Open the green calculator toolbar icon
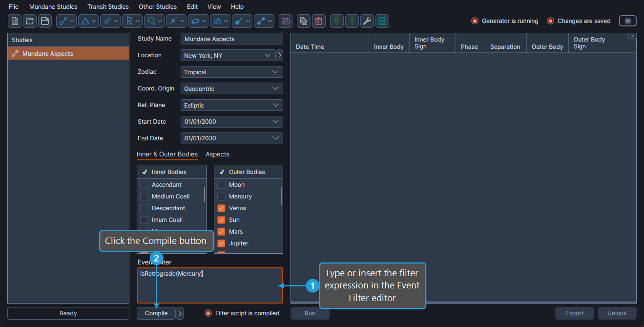 (382, 21)
